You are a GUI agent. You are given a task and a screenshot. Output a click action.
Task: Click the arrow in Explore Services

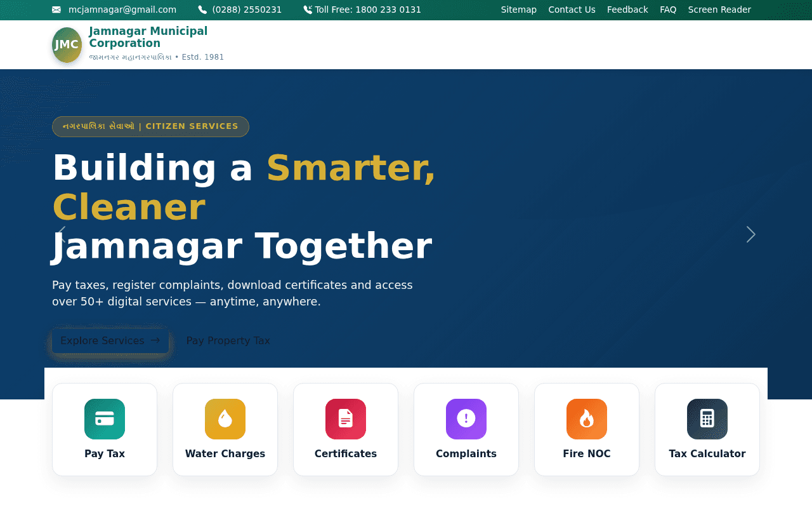coord(155,340)
